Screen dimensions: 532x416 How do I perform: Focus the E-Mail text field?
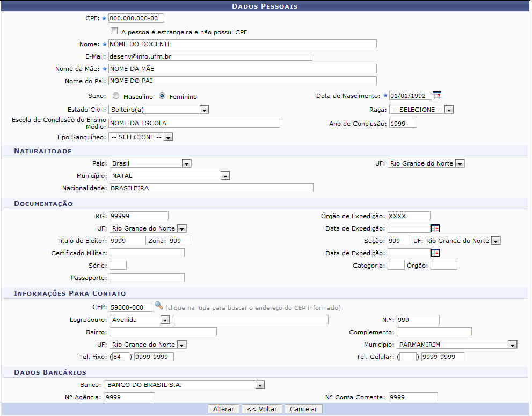(x=210, y=56)
